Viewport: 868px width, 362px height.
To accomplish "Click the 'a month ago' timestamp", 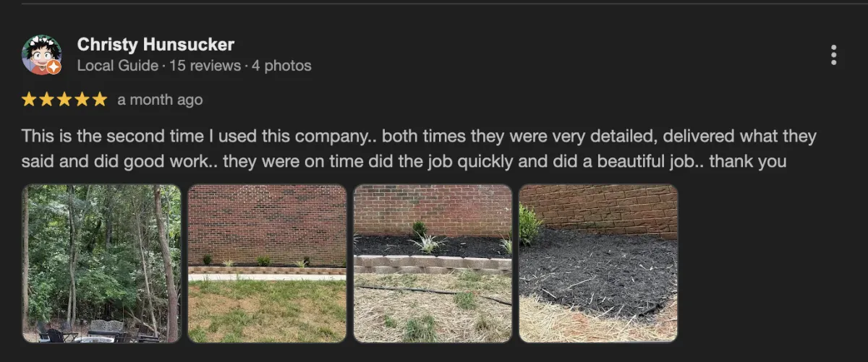I will click(160, 100).
